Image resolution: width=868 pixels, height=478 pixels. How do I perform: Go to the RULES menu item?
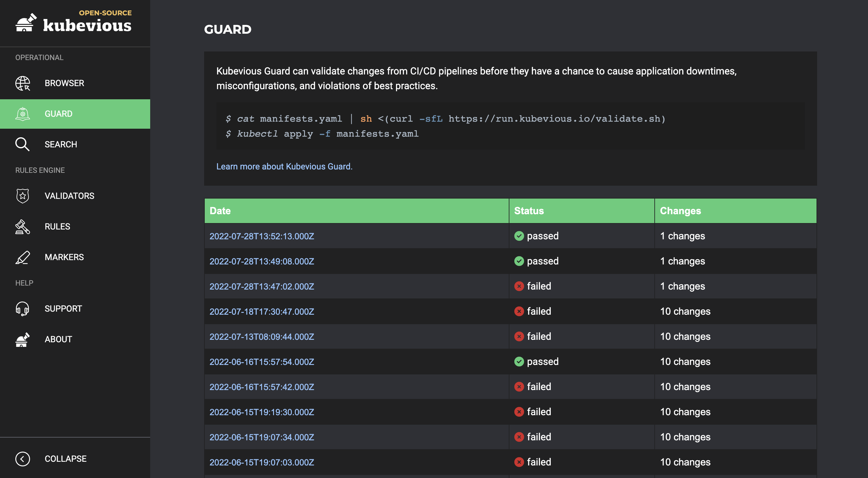pyautogui.click(x=57, y=226)
